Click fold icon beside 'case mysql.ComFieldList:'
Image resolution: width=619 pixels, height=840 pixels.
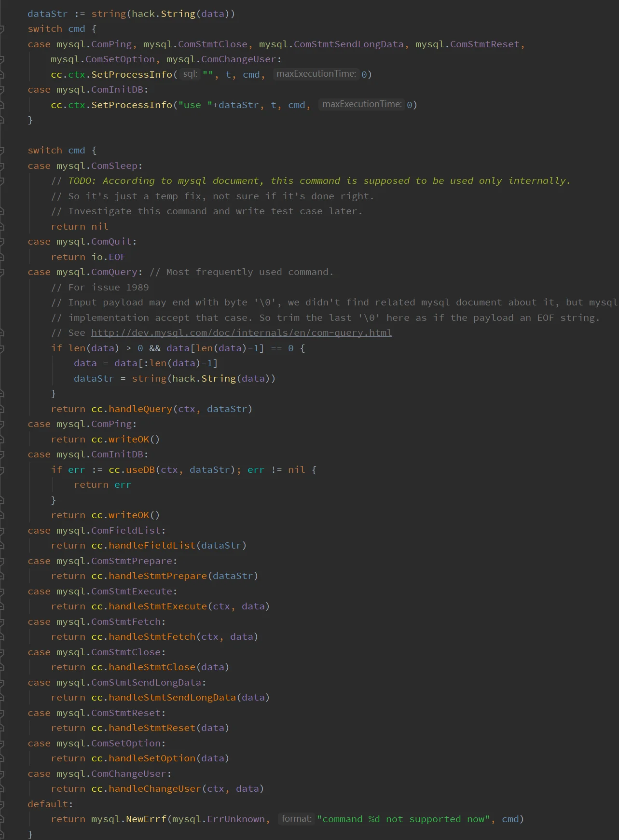(2, 531)
